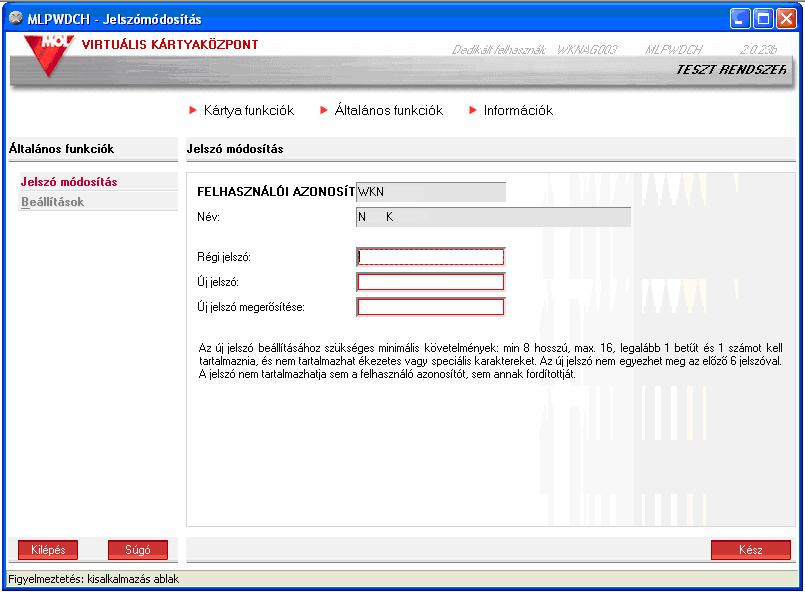Open the Információk menu
The width and height of the screenshot is (805, 592).
(518, 110)
